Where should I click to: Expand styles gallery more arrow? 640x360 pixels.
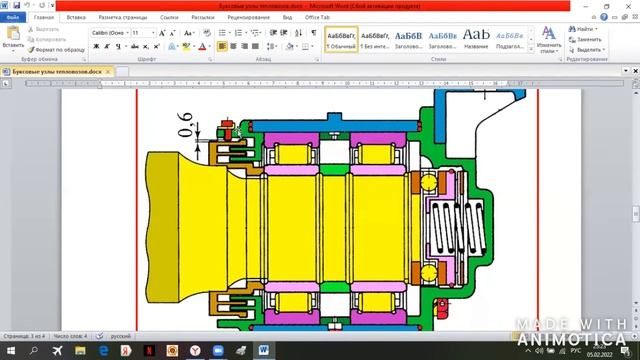(531, 49)
